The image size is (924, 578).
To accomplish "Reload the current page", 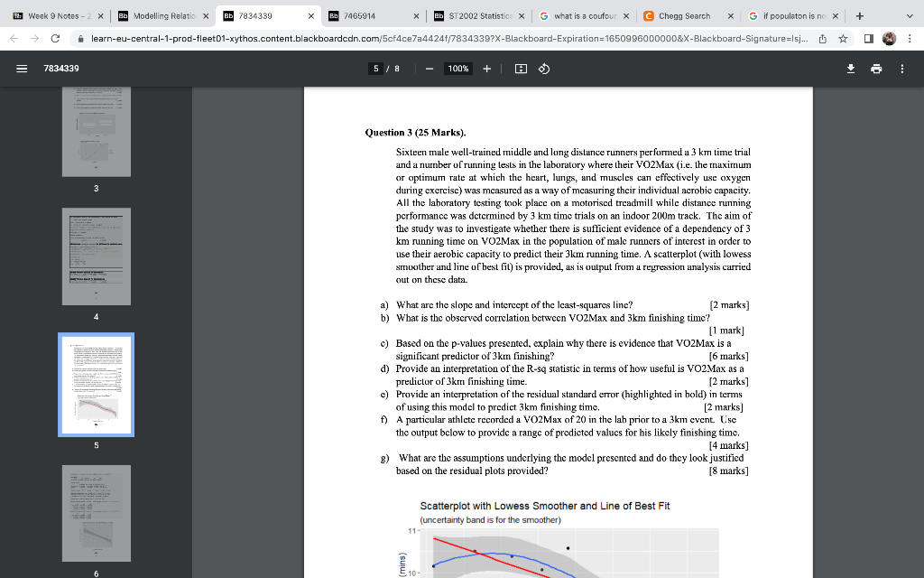I will (55, 38).
